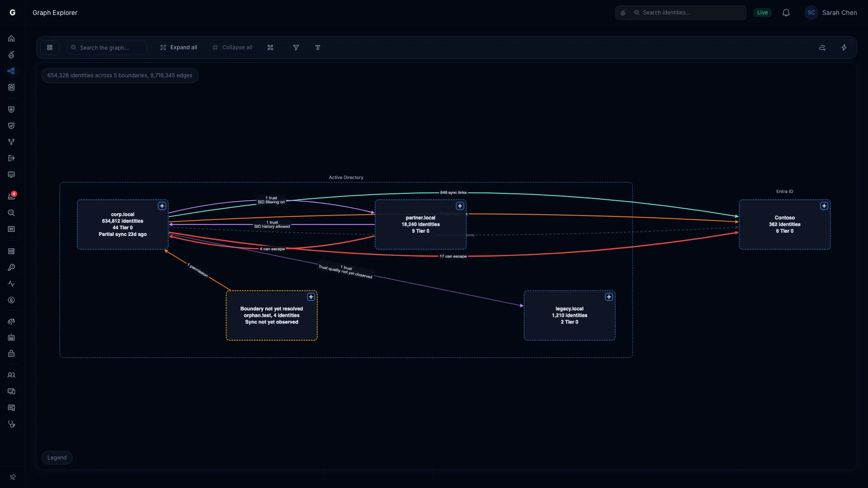Click the route path toolbar icon

pyautogui.click(x=822, y=47)
